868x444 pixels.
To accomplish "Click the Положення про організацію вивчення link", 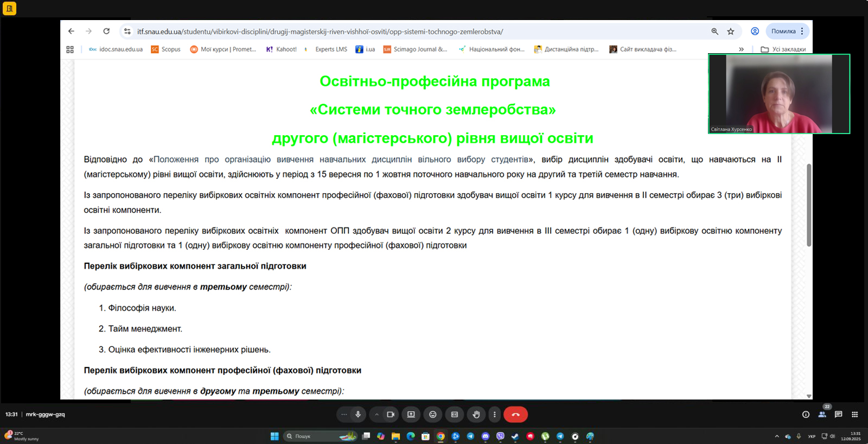I will pos(341,160).
